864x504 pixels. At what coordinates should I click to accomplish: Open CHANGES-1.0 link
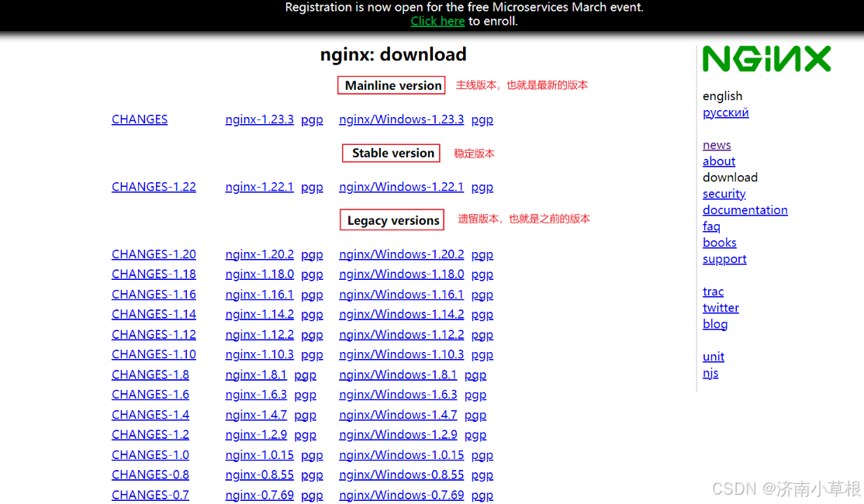[150, 455]
